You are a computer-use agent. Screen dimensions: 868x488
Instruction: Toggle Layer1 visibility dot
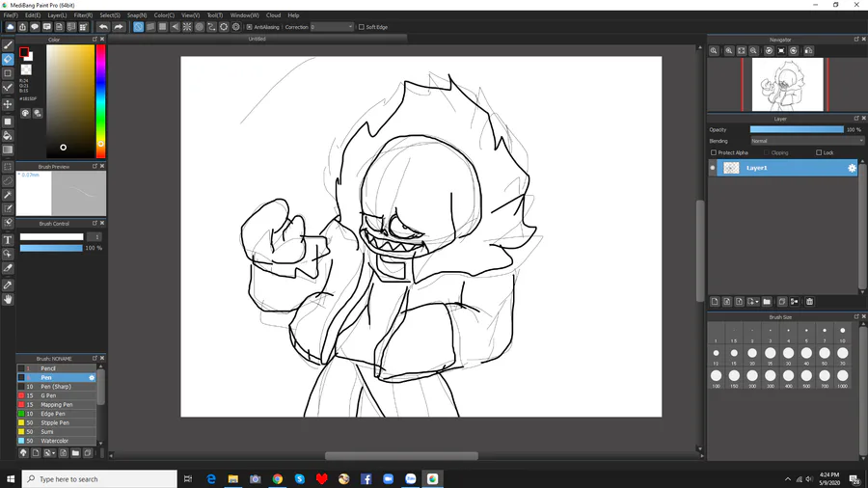pyautogui.click(x=713, y=168)
